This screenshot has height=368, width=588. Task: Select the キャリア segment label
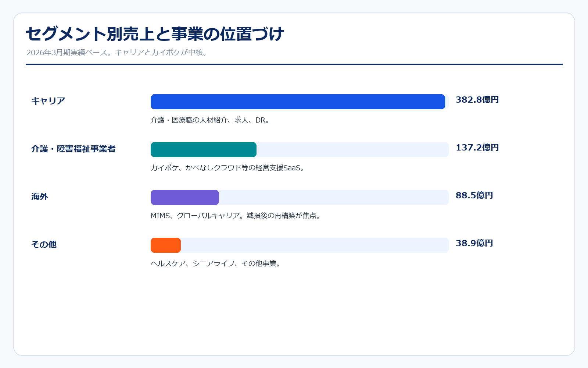coord(48,101)
